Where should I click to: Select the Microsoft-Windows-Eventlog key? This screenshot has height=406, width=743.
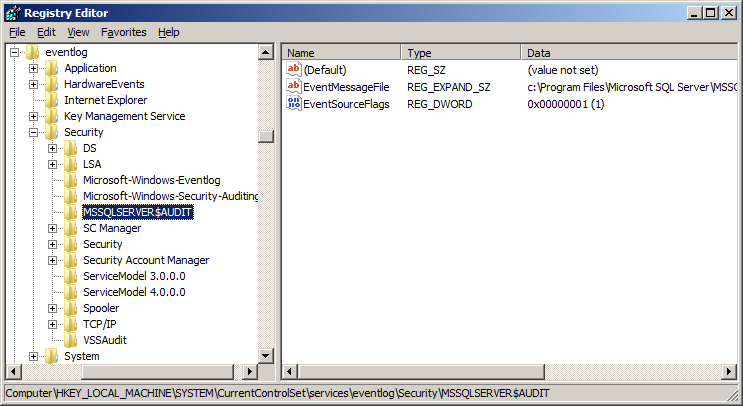point(152,180)
